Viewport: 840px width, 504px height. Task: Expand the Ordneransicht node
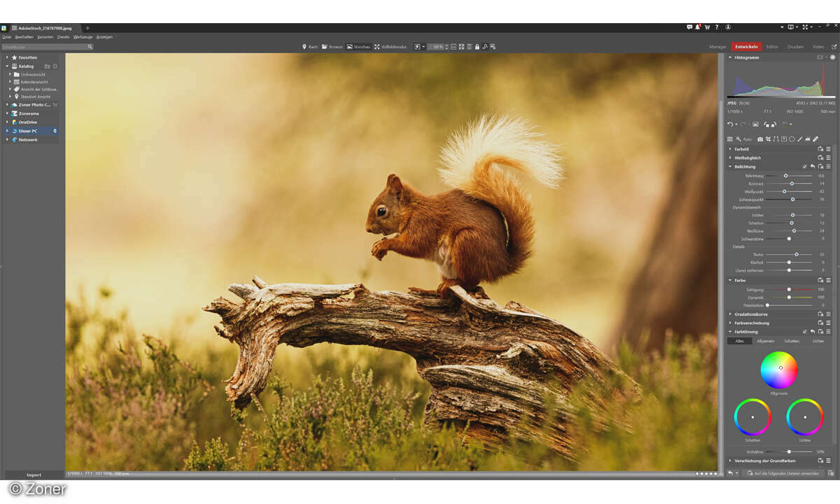(10, 74)
